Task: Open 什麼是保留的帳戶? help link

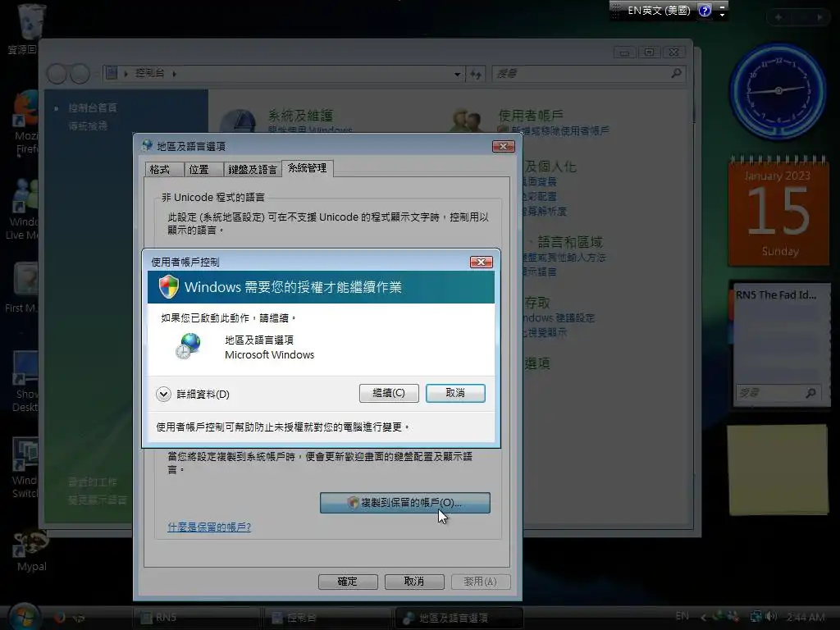Action: (209, 527)
